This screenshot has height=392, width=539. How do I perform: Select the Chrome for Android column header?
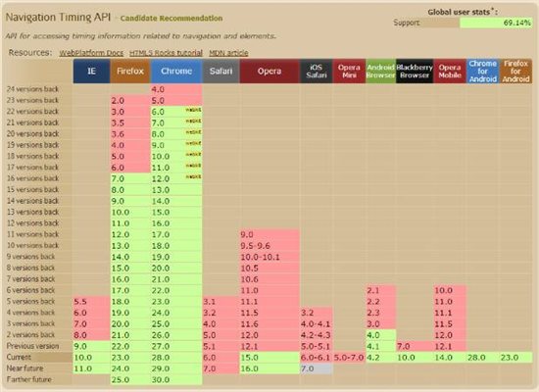coord(482,72)
